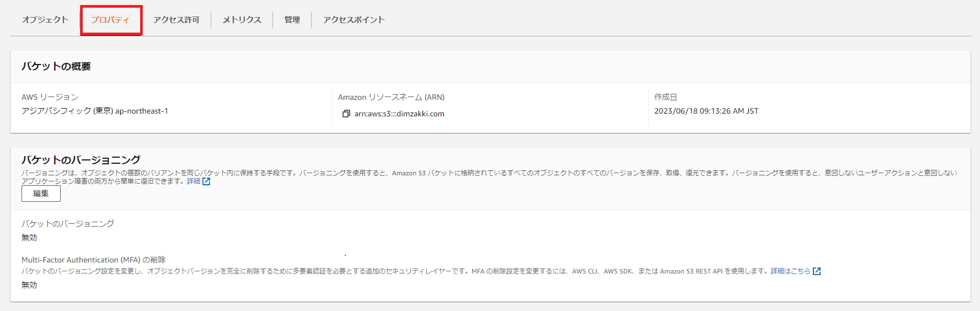Click the external link icon beside 詳細
This screenshot has width=980, height=311.
coord(206,181)
